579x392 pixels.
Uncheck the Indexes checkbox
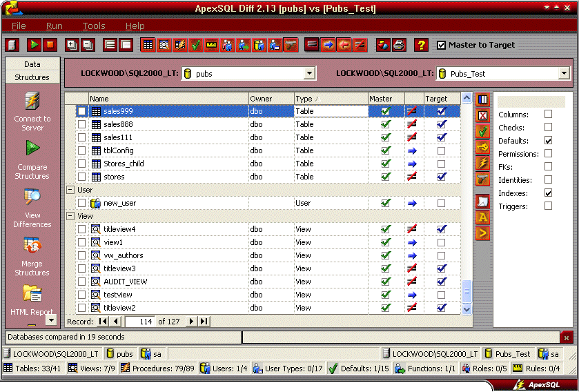549,193
